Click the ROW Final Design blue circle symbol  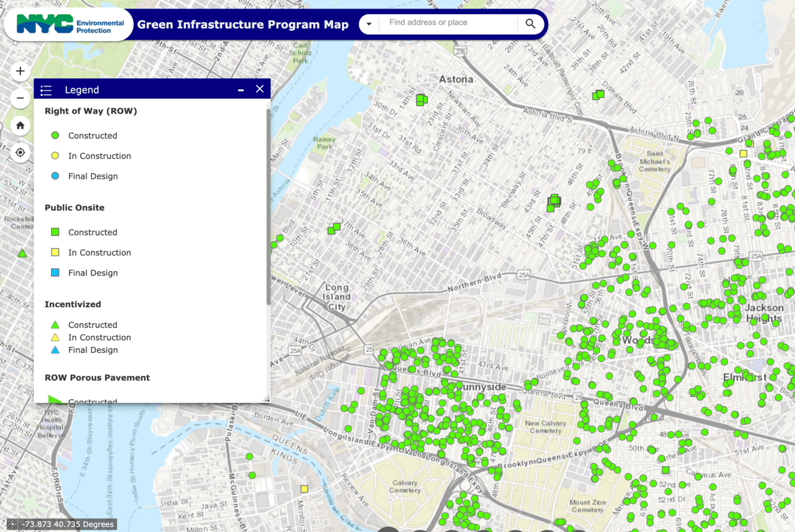(x=55, y=176)
